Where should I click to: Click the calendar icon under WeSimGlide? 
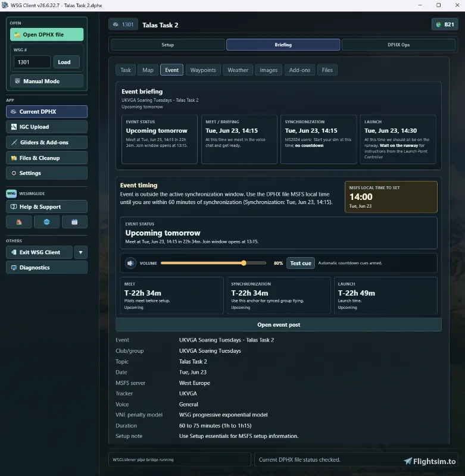pos(74,222)
